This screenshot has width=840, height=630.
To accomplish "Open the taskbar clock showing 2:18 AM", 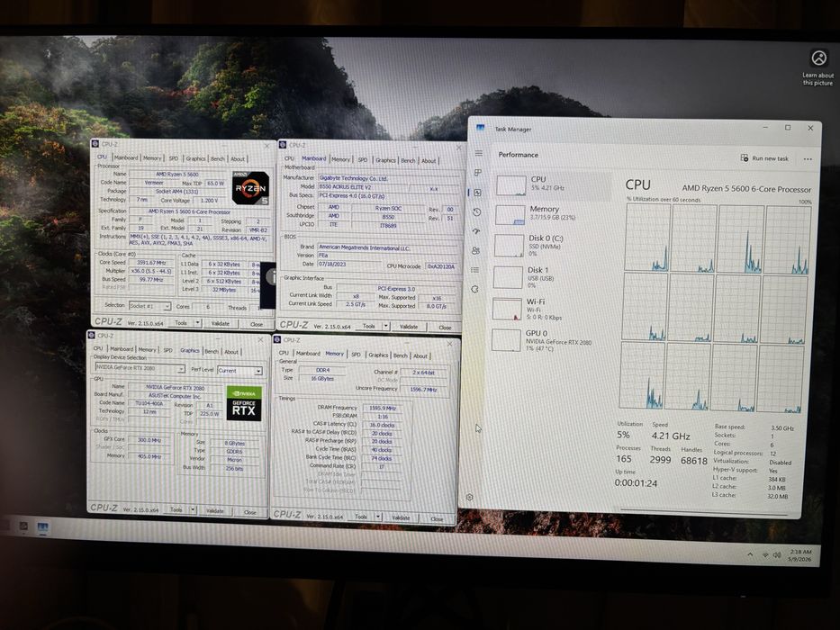I will point(800,555).
